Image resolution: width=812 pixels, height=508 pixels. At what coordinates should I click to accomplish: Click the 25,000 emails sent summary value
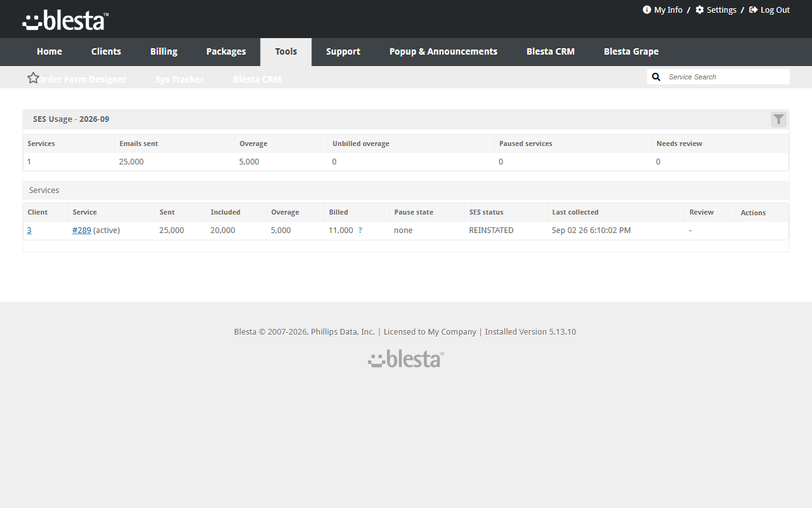[131, 162]
